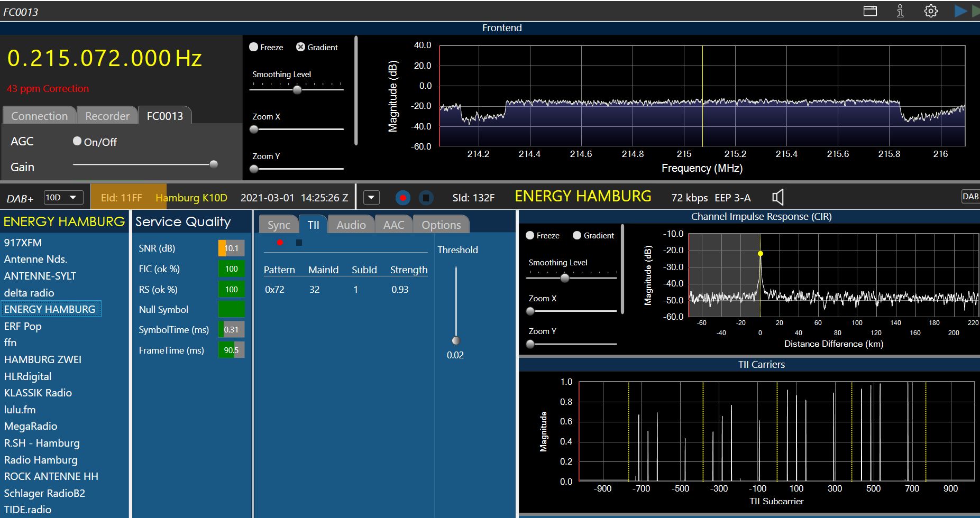The width and height of the screenshot is (980, 518).
Task: Enable Freeze in the Frontend spectrum
Action: (254, 47)
